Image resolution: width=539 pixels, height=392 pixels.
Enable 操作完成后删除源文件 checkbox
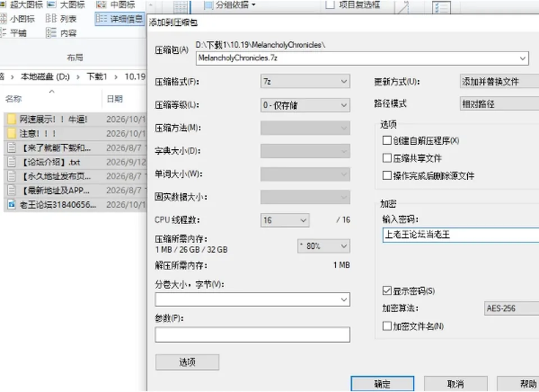[387, 175]
